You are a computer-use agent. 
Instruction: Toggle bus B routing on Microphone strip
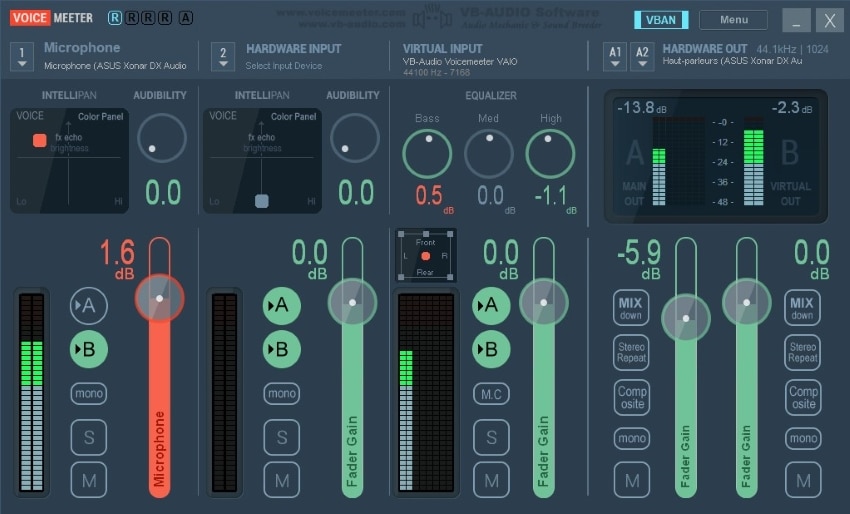pyautogui.click(x=89, y=349)
